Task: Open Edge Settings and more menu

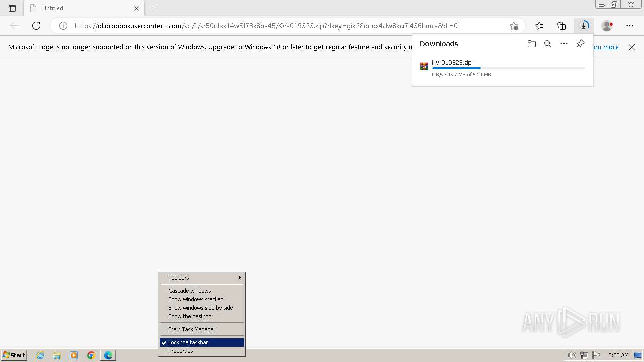Action: [x=630, y=26]
